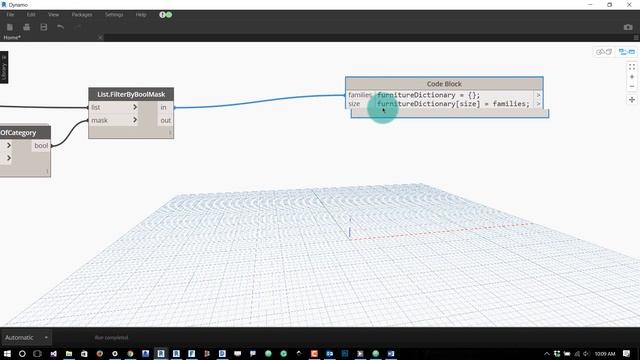
Task: Open the Action Center notifications
Action: (x=627, y=353)
